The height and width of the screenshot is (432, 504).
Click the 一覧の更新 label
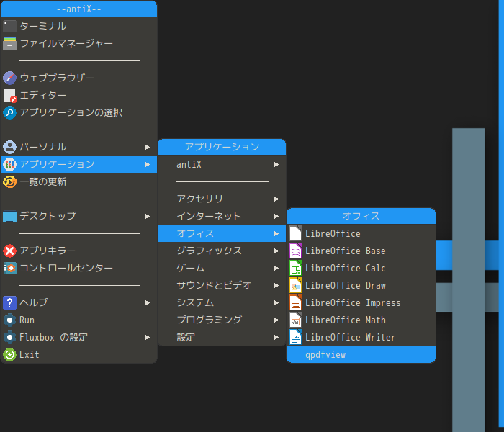pyautogui.click(x=43, y=181)
